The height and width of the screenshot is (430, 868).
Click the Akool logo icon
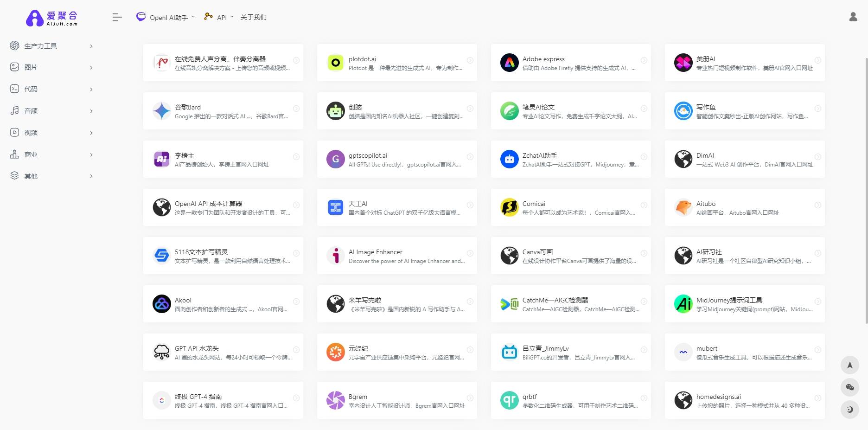tap(162, 304)
